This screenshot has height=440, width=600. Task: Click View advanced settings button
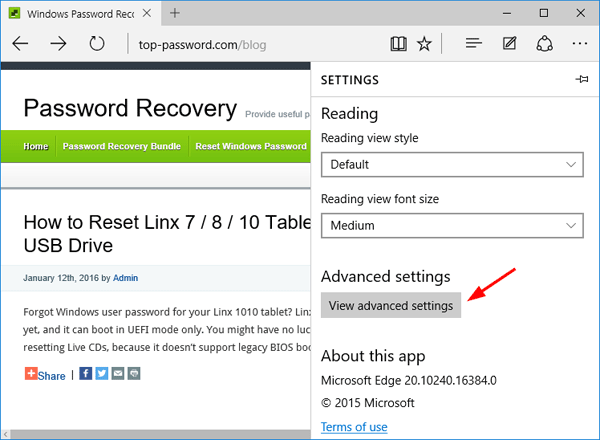pos(390,305)
